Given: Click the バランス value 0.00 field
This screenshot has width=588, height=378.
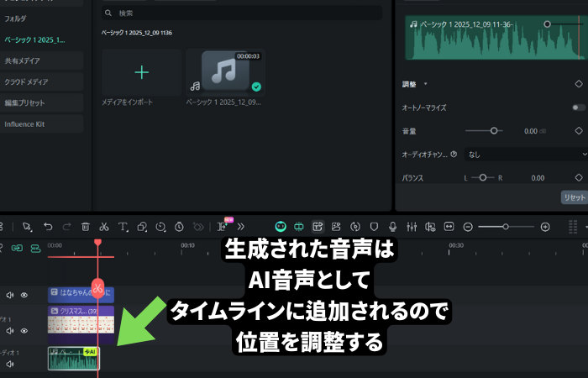Looking at the screenshot, I should pos(538,178).
